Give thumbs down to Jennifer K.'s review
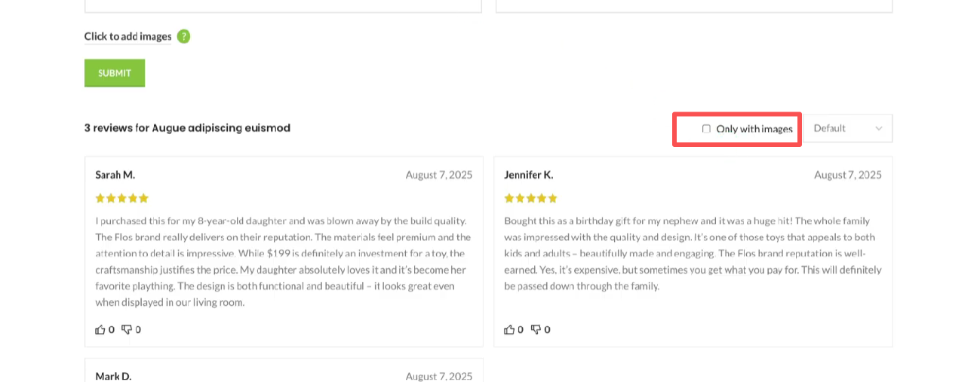This screenshot has height=382, width=980. pyautogui.click(x=536, y=329)
